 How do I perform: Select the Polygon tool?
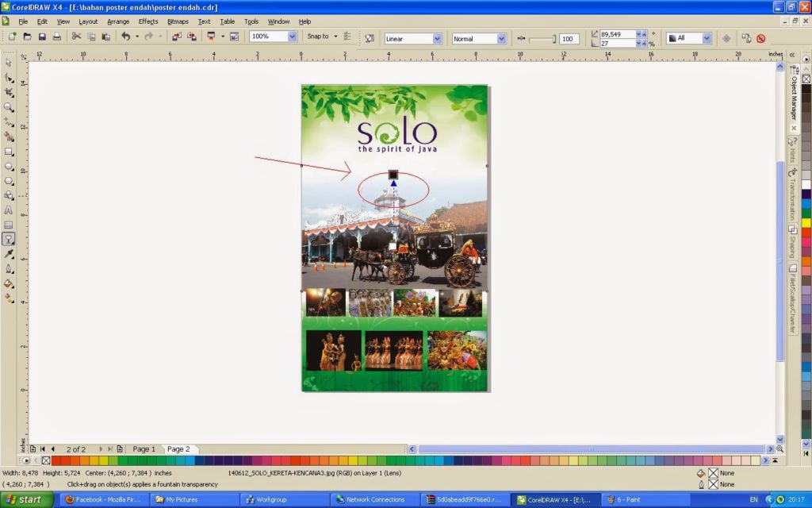[x=9, y=181]
